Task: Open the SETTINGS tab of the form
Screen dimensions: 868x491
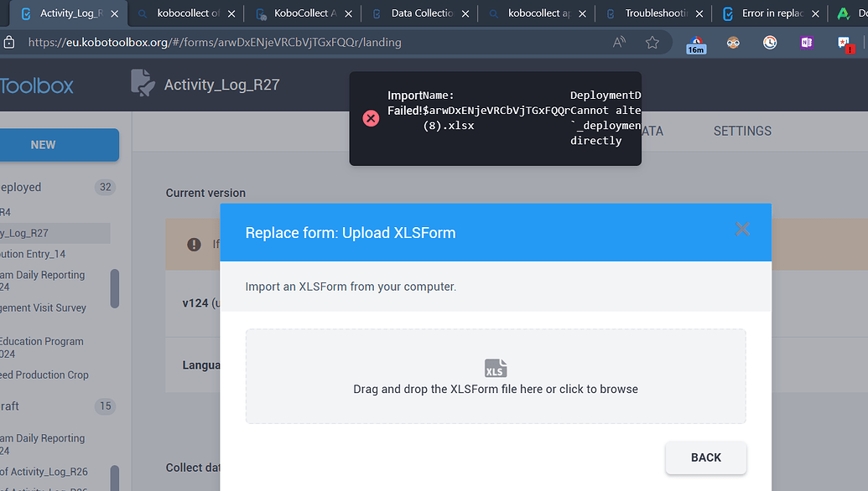Action: [x=742, y=131]
